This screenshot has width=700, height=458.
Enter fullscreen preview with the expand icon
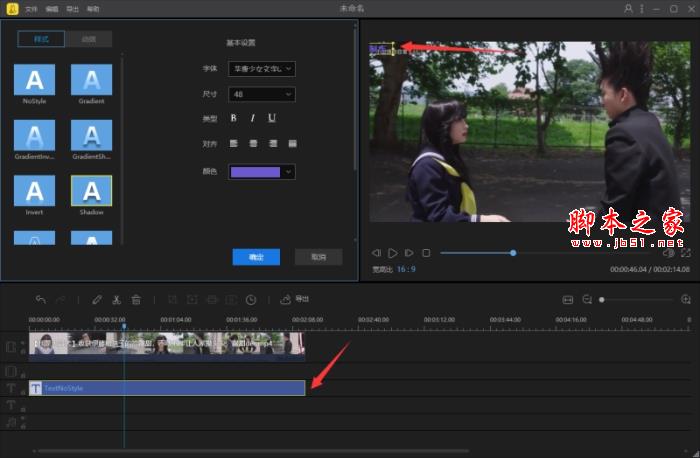(685, 253)
